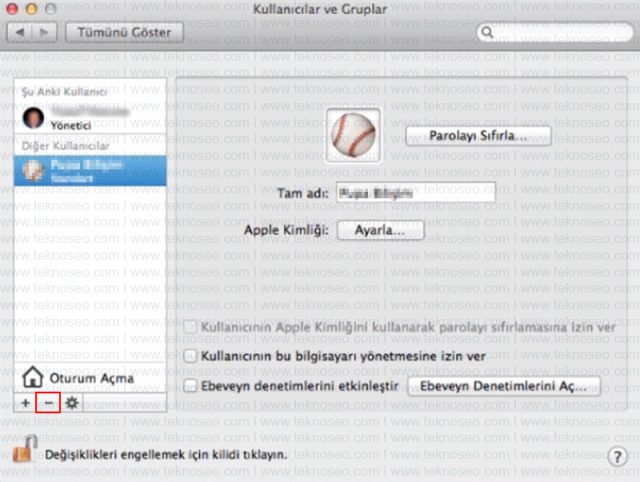Open the gear actions menu

point(72,403)
